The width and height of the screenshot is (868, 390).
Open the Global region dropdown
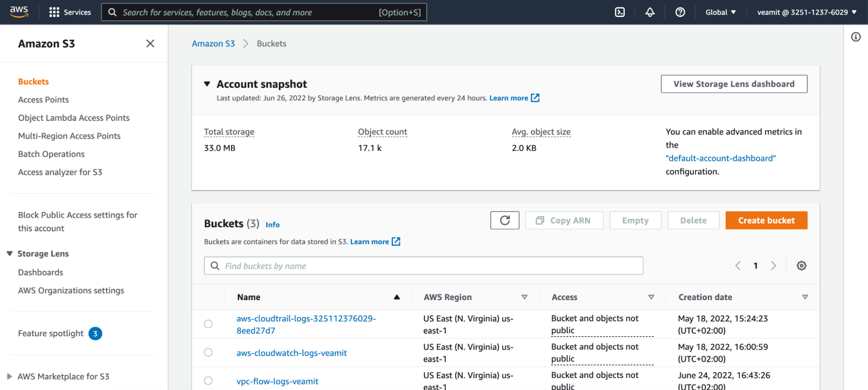point(720,12)
